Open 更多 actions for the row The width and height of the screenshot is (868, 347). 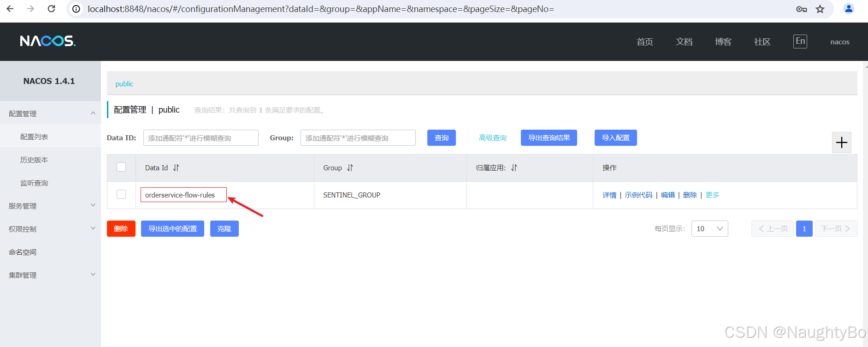pyautogui.click(x=712, y=195)
